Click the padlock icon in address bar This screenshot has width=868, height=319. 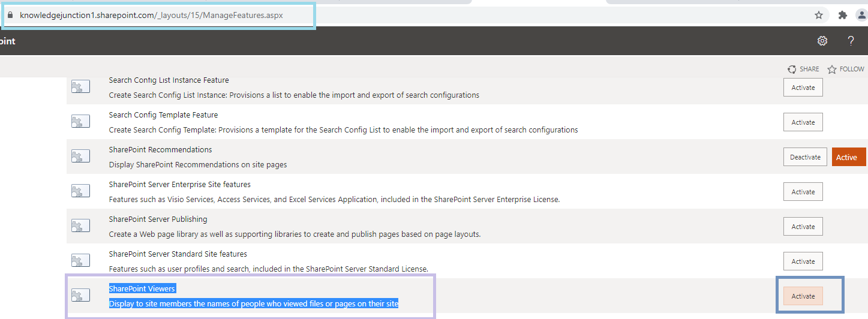pyautogui.click(x=10, y=15)
